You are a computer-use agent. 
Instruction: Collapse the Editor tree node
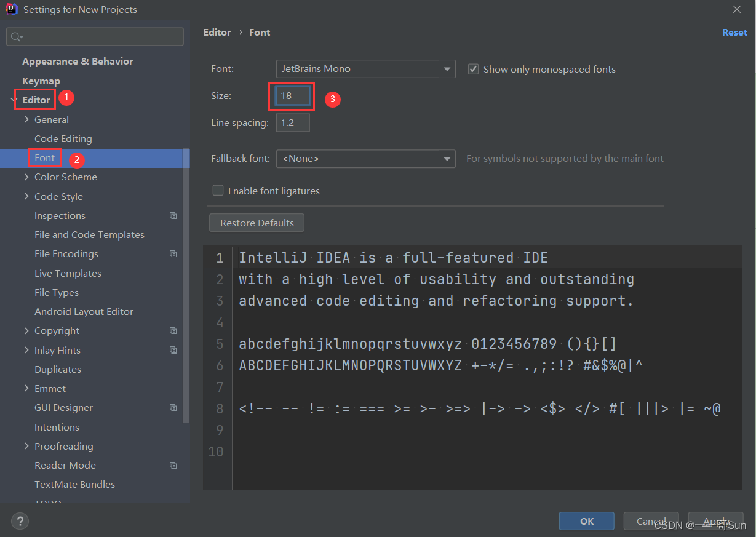[14, 100]
